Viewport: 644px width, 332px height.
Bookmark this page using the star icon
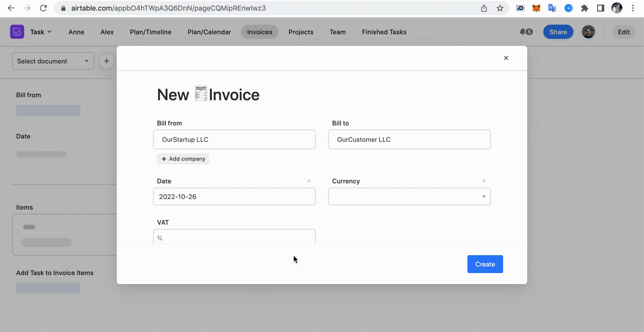tap(500, 8)
